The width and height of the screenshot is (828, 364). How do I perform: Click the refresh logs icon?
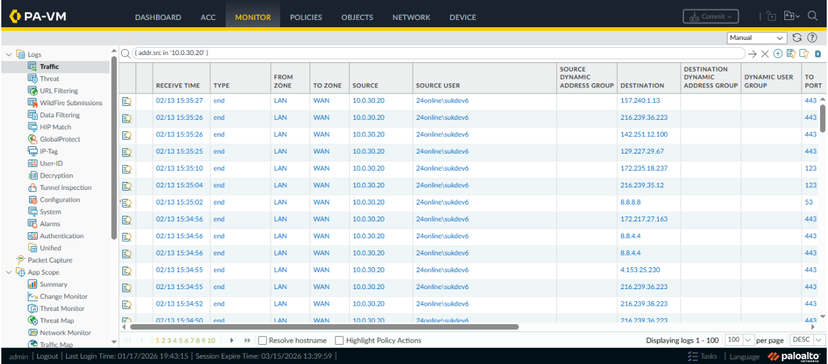click(x=797, y=38)
